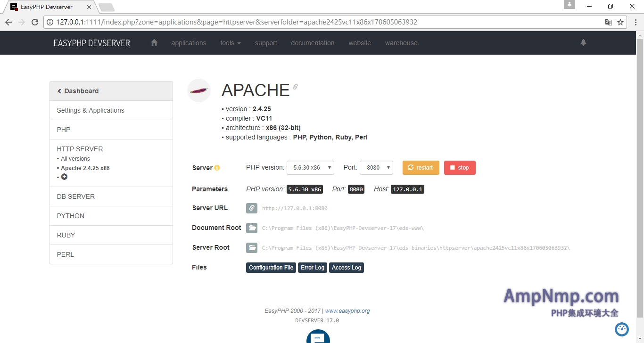Viewport: 644px width, 343px height.
Task: Open the Document Root folder icon
Action: coord(252,228)
